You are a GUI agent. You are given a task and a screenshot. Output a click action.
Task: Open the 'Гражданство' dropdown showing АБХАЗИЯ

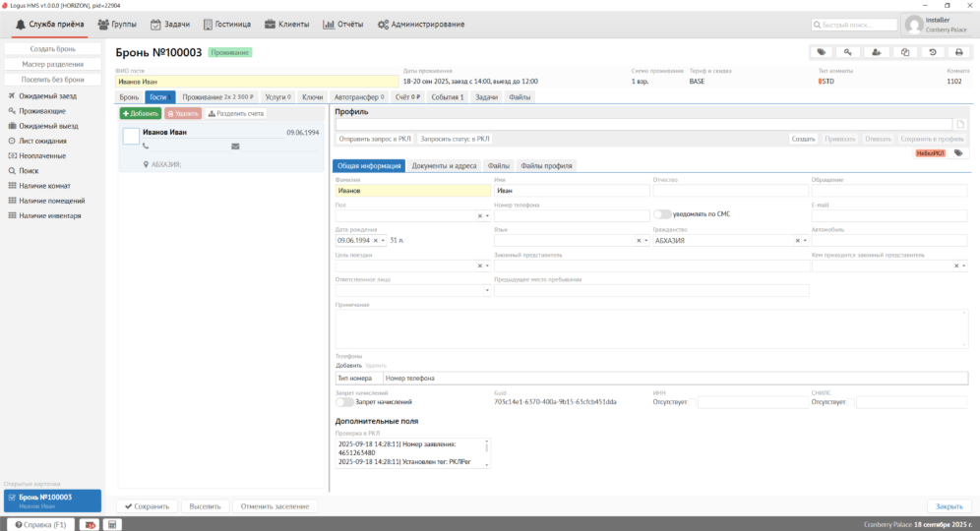point(804,240)
